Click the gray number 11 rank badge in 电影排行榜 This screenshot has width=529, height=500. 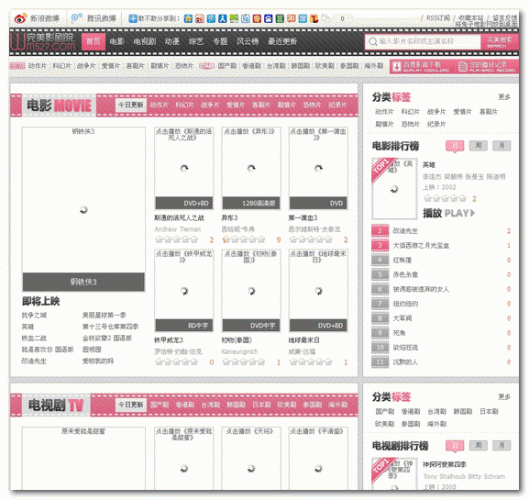coord(380,362)
